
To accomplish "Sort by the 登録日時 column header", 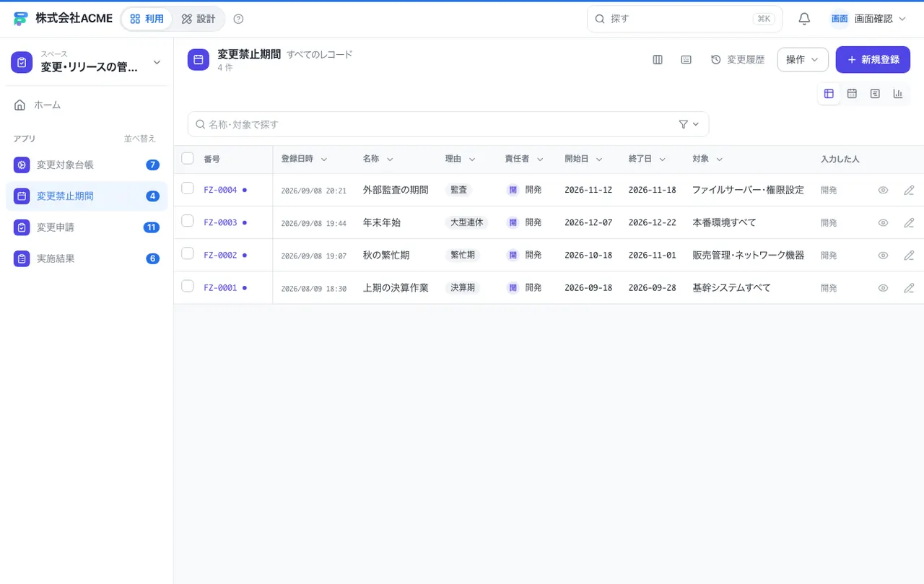I will (304, 159).
